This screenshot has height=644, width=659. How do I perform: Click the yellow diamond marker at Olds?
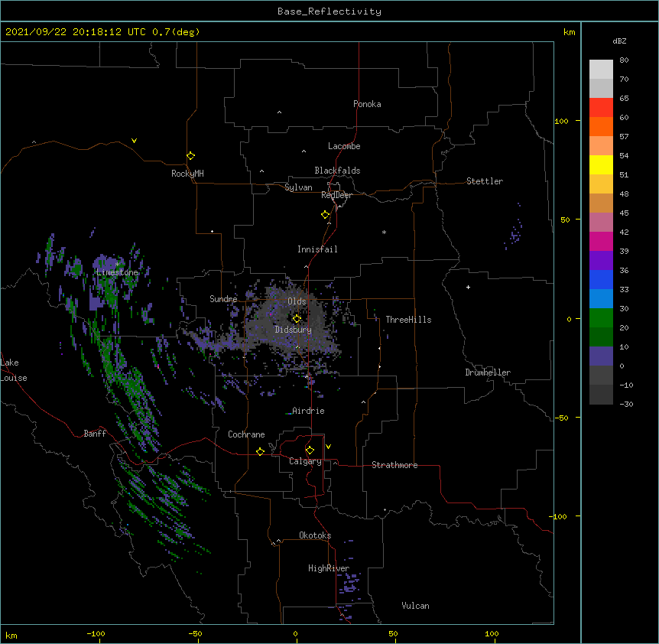[297, 319]
